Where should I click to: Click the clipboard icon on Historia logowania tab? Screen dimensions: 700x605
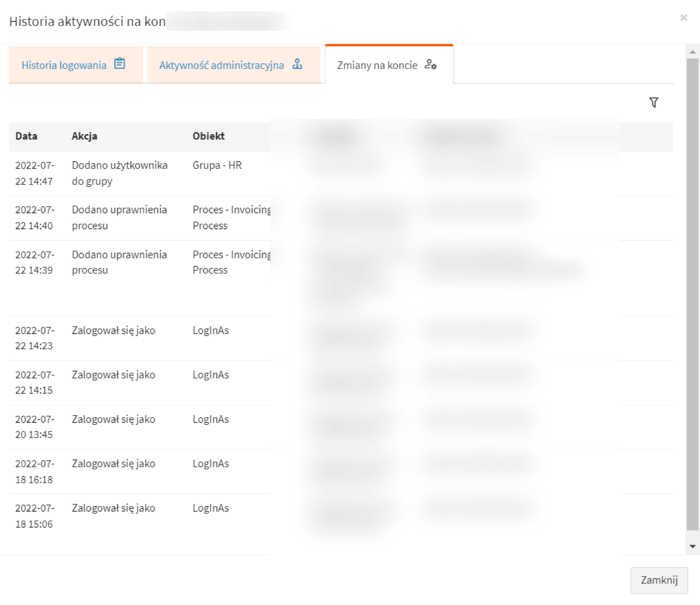point(120,64)
